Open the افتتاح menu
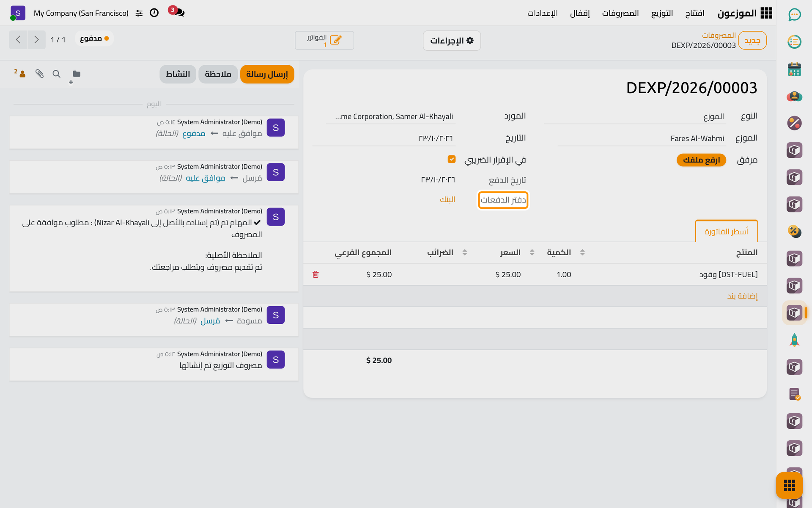Screen dimensions: 812x508 point(695,13)
